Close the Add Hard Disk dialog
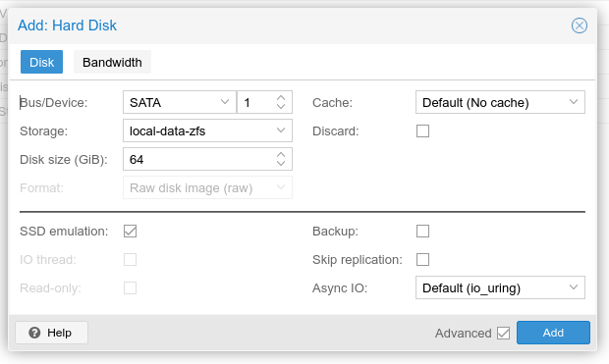This screenshot has height=364, width=609. coord(580,26)
